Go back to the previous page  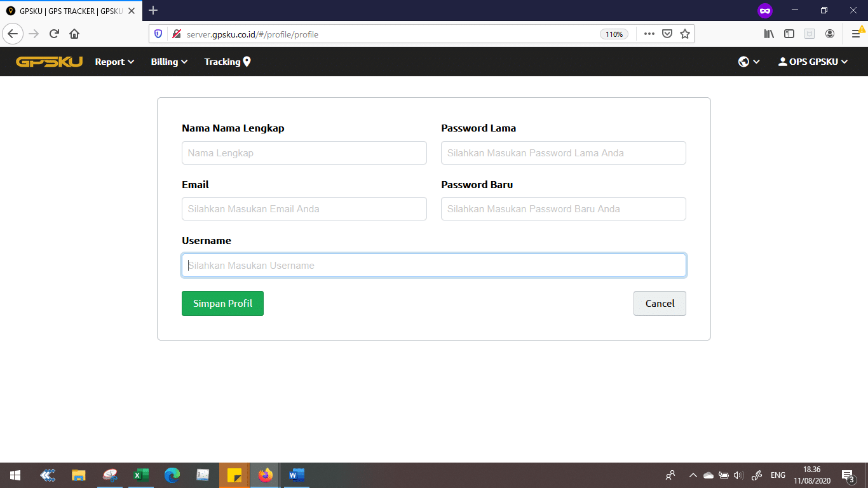point(13,34)
